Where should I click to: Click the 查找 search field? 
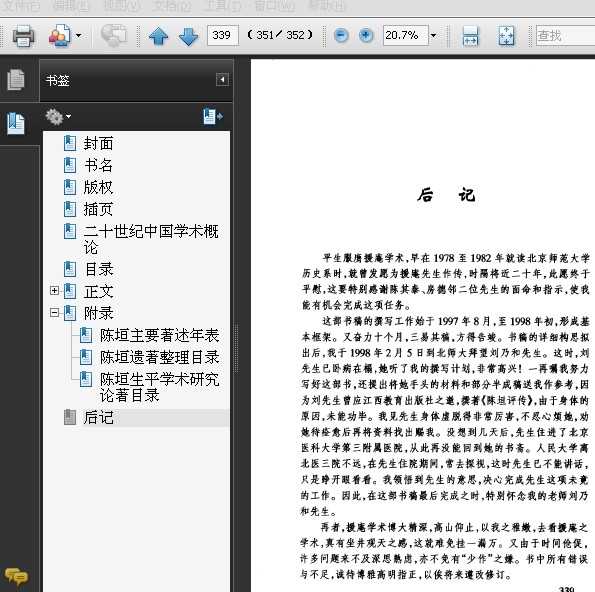tap(565, 36)
